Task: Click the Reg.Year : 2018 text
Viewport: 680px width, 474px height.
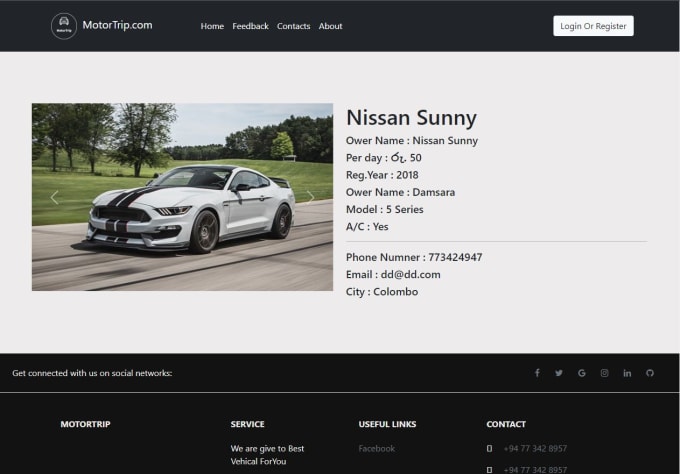Action: pyautogui.click(x=382, y=175)
